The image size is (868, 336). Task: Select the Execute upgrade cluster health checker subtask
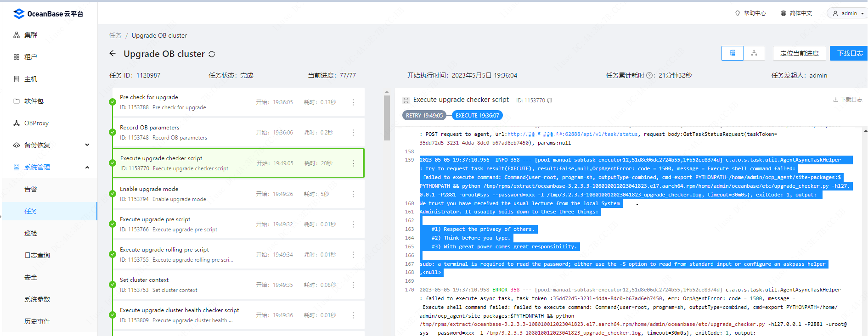pyautogui.click(x=238, y=315)
